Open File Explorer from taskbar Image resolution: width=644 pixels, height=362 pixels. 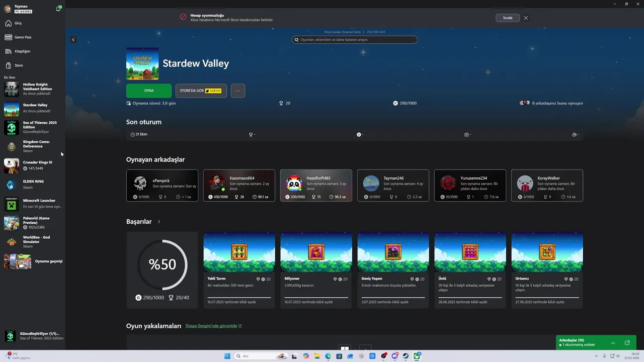(x=317, y=356)
